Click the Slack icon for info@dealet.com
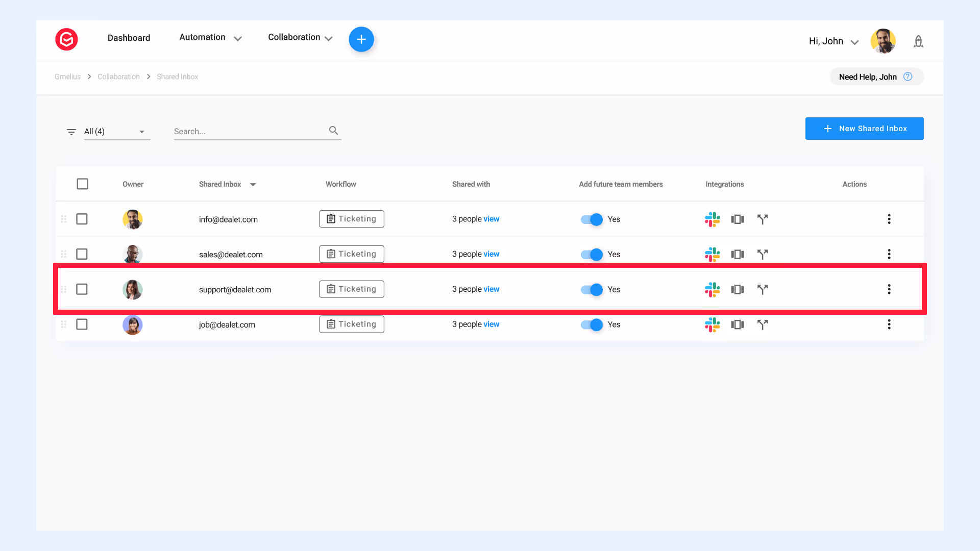Viewport: 980px width, 551px height. coord(712,219)
